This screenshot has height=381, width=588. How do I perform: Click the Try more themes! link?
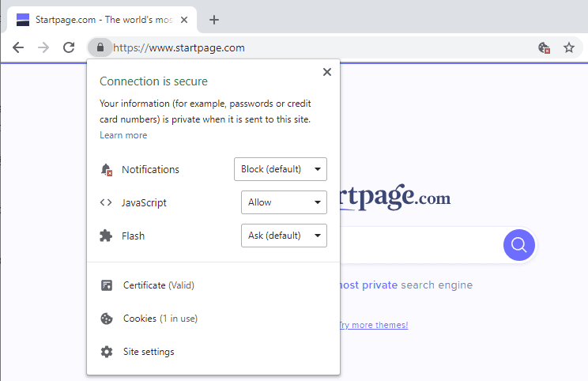click(x=374, y=325)
